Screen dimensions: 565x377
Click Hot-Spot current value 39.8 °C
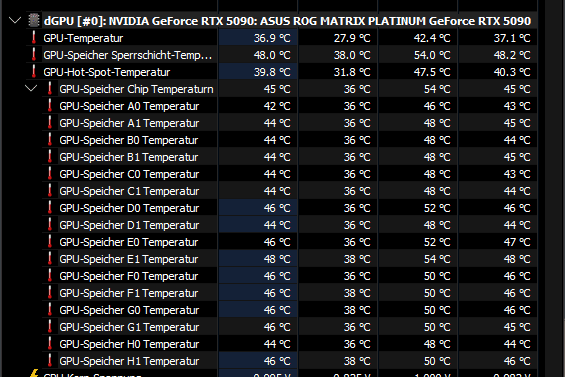point(272,72)
